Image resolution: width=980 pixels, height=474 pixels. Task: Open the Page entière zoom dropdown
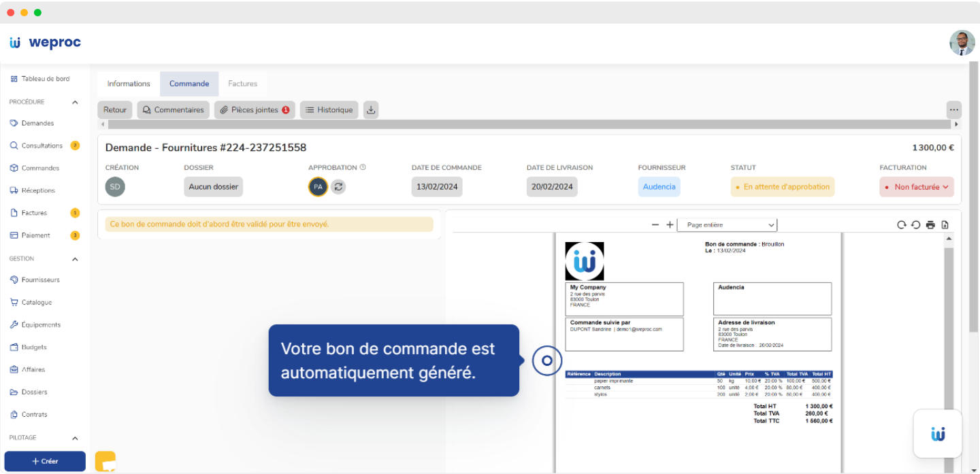(x=727, y=225)
